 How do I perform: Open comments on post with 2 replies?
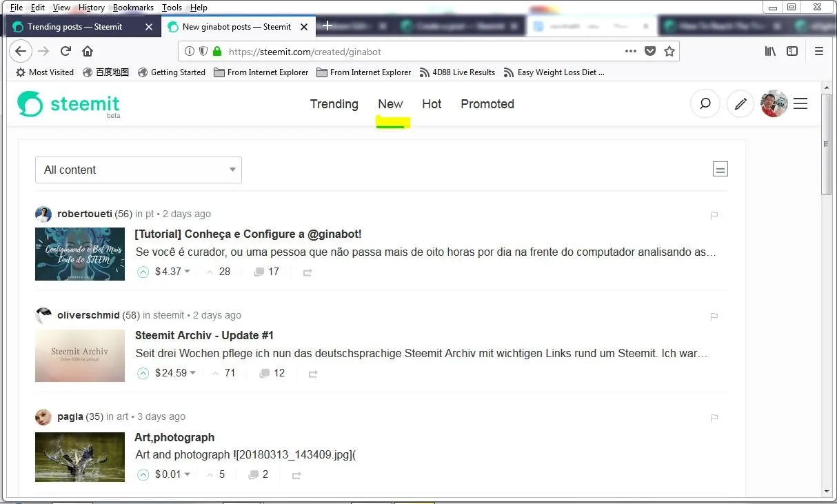click(x=258, y=474)
